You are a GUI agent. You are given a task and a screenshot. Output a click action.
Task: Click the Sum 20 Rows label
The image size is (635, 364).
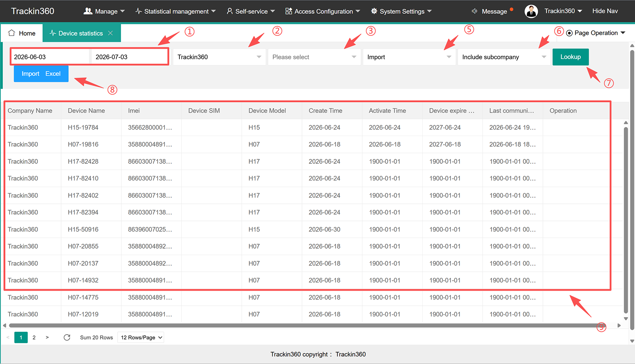(x=96, y=337)
